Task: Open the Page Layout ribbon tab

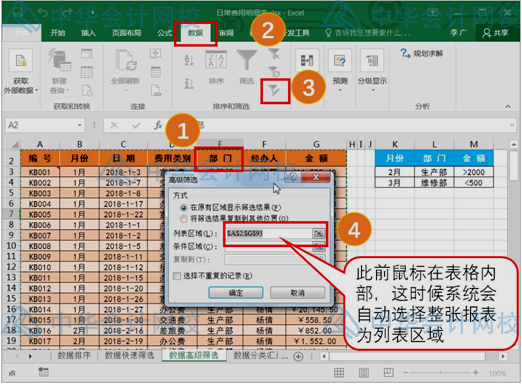Action: point(126,33)
